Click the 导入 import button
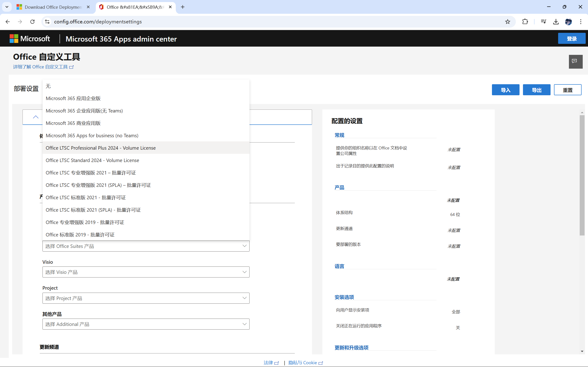The width and height of the screenshot is (588, 367). pos(506,90)
